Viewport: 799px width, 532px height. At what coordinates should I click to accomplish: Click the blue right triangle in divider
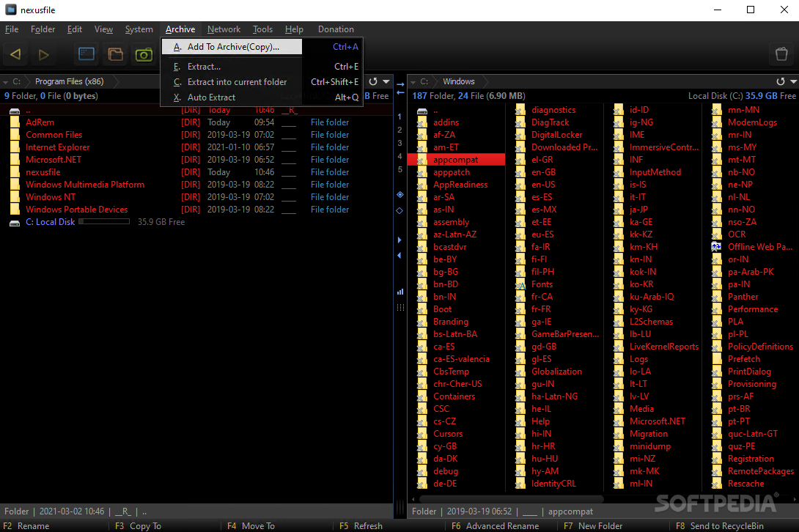(x=399, y=240)
